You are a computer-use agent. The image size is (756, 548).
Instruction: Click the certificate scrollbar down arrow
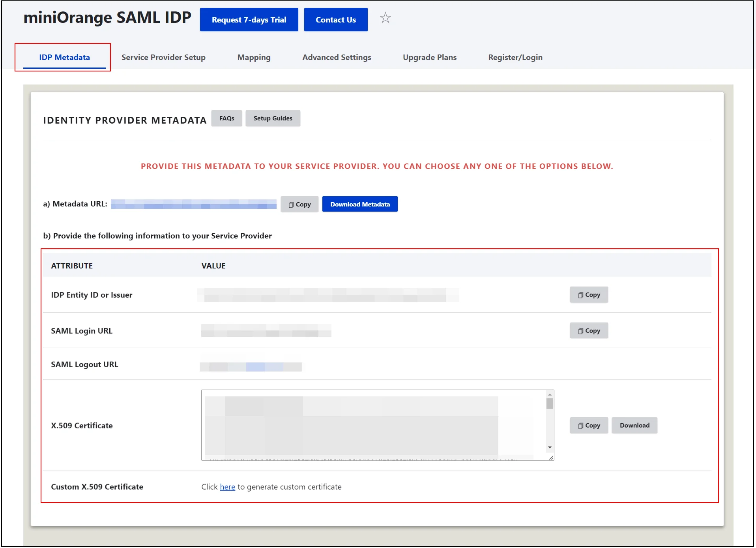click(550, 447)
